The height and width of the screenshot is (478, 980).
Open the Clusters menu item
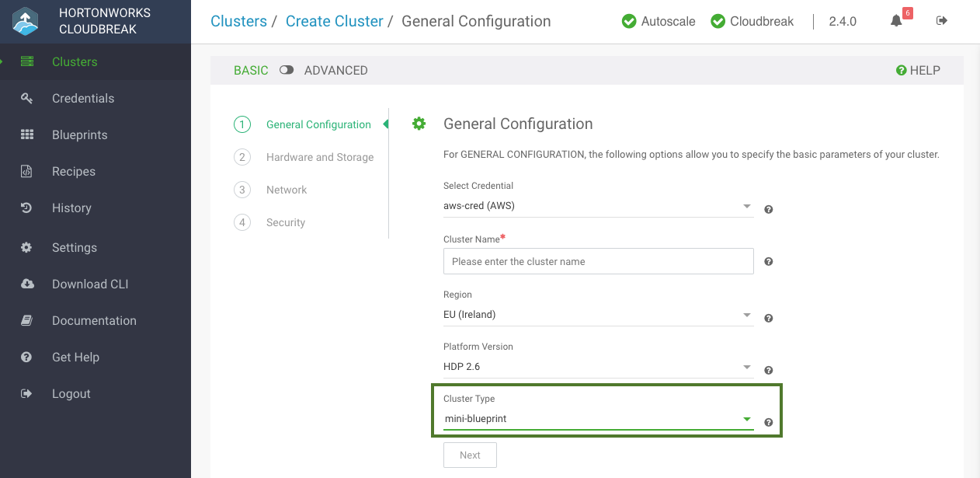[96, 62]
